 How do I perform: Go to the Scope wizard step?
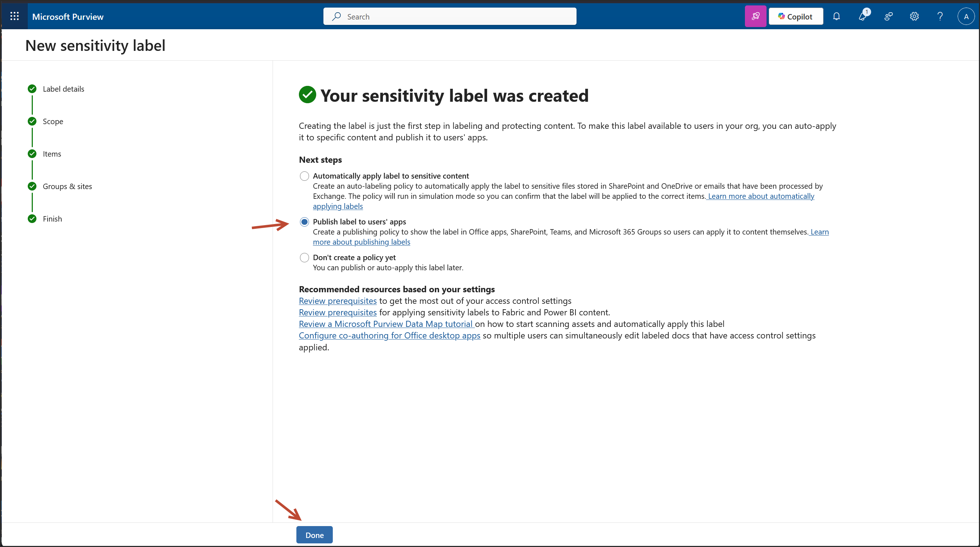(x=53, y=122)
